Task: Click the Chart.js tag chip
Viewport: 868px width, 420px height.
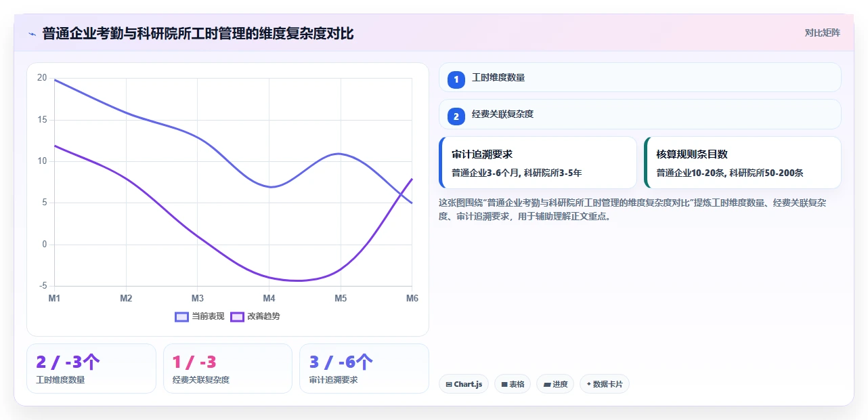Action: click(x=464, y=384)
